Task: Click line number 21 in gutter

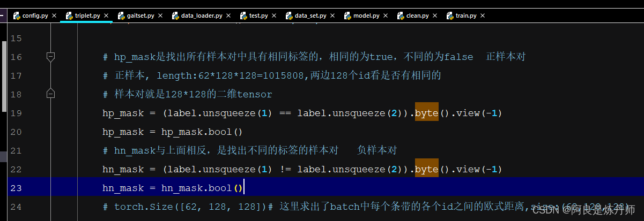Action: (x=16, y=150)
